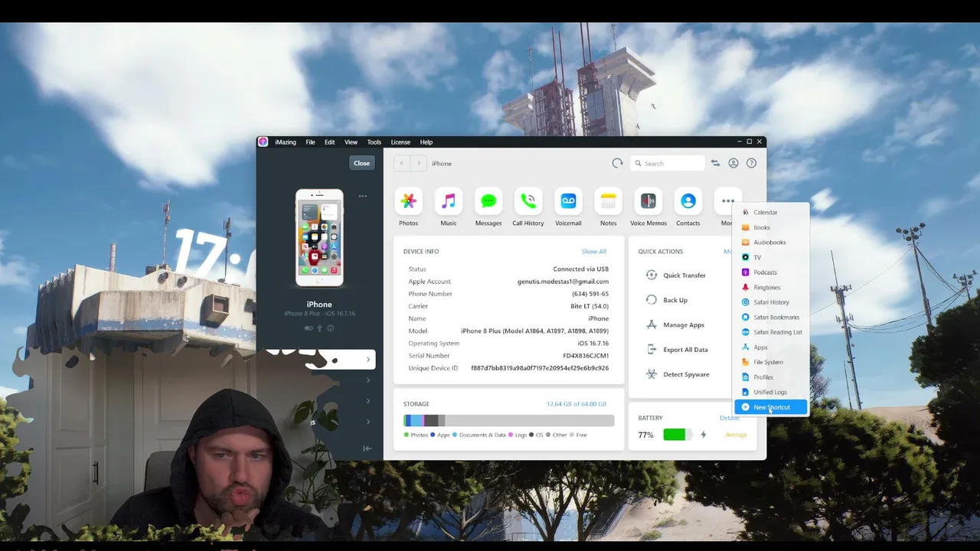Select Audiobooks from the More menu

point(771,243)
